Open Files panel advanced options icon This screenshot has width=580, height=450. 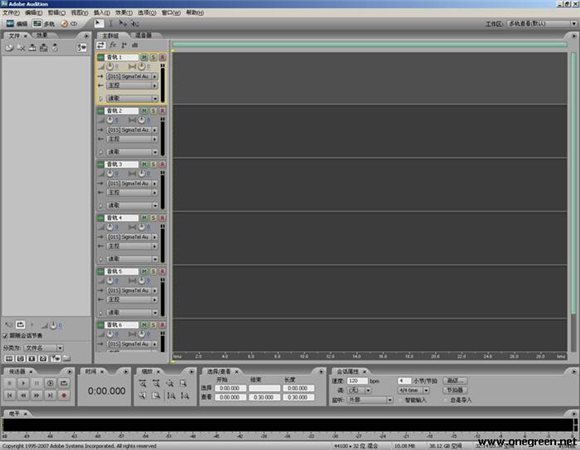coord(82,47)
